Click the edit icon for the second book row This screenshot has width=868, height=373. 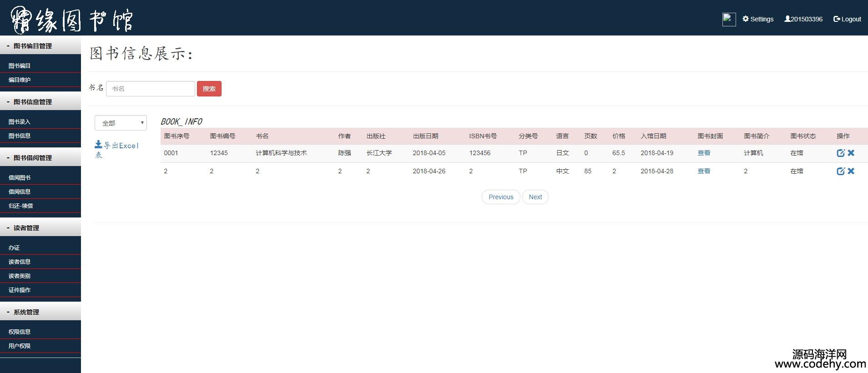coord(841,171)
